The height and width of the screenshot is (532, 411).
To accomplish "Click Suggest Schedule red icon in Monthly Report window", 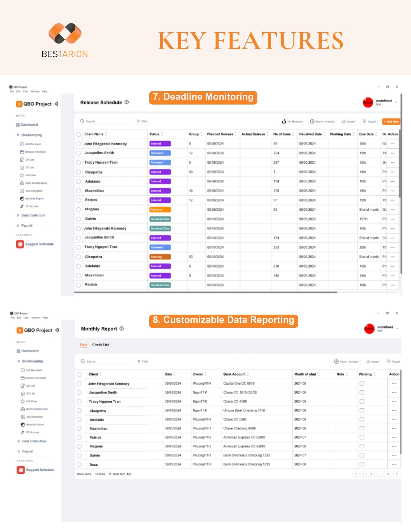I will (x=21, y=470).
